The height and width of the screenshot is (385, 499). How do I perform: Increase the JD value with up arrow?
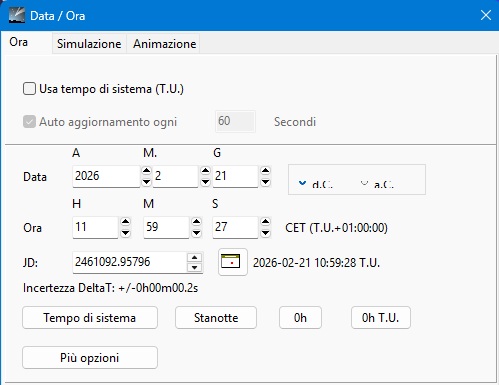point(195,258)
